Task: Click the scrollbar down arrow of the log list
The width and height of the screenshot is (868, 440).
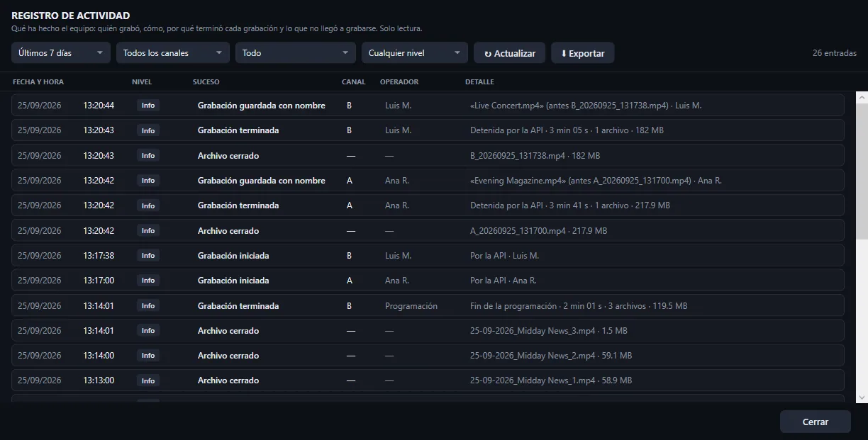Action: (862, 397)
